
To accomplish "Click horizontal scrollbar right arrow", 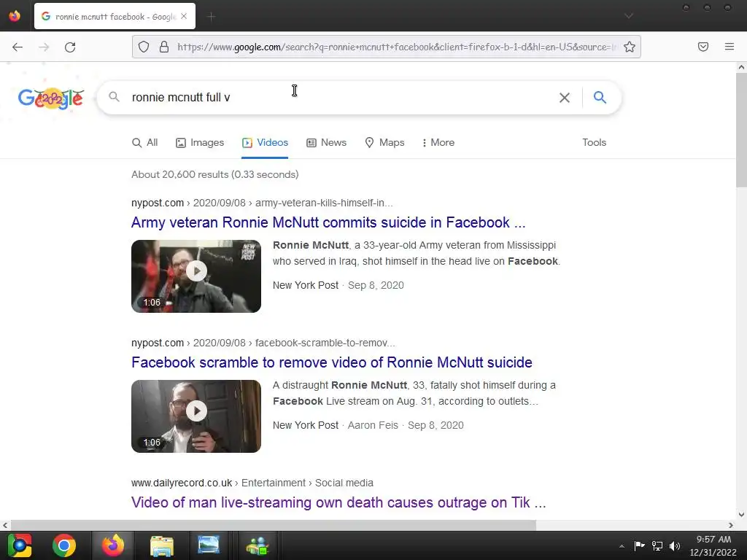I will [731, 525].
